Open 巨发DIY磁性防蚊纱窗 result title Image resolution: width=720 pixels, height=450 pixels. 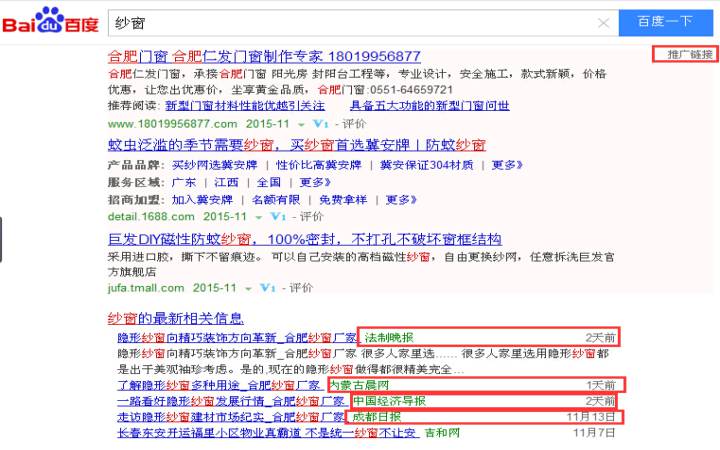[x=305, y=239]
